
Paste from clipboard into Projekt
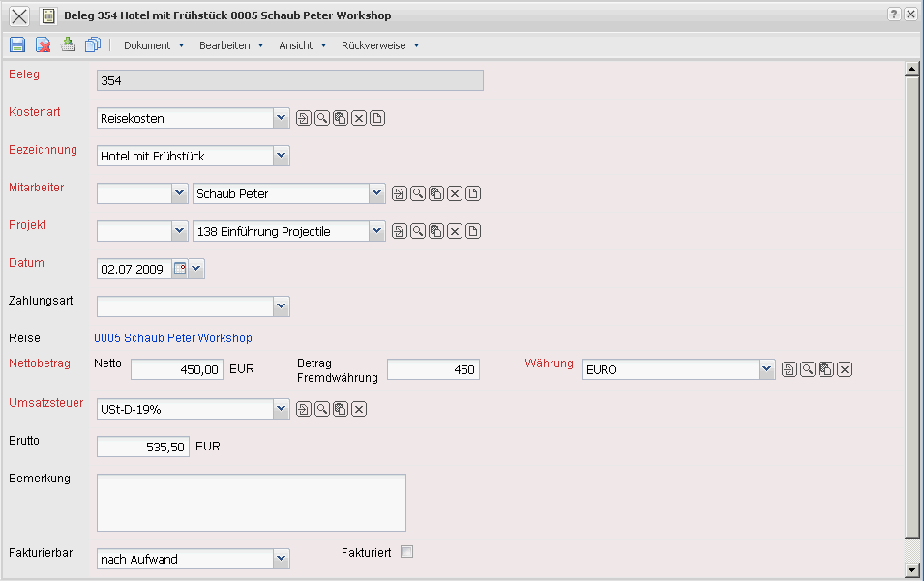[436, 231]
